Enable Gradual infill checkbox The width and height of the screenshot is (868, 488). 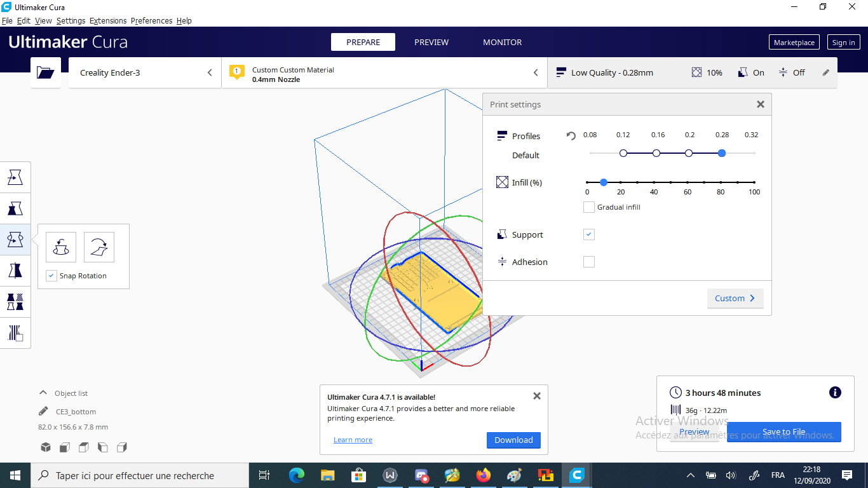pos(589,207)
